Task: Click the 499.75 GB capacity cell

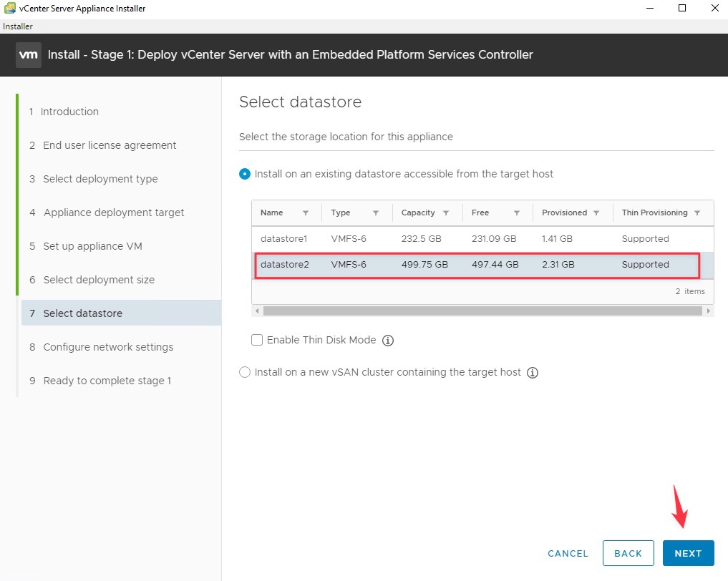Action: point(424,265)
